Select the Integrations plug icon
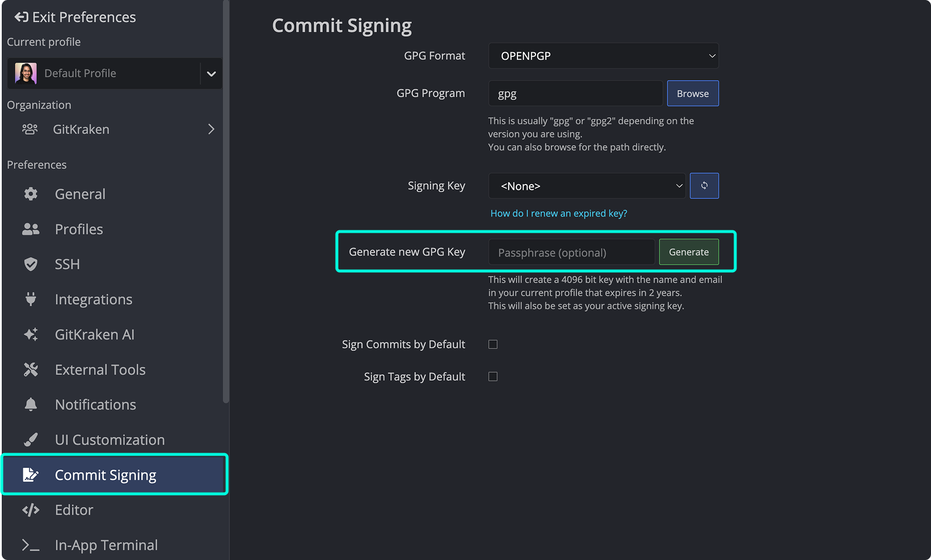The width and height of the screenshot is (931, 560). coord(30,299)
